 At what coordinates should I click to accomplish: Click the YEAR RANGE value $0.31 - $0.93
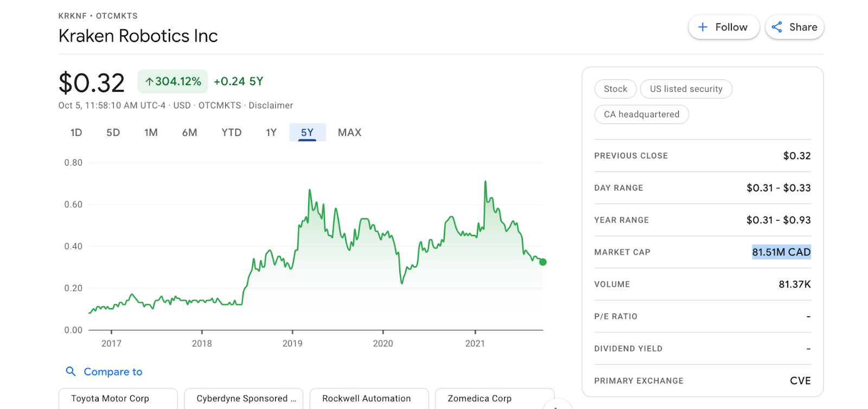point(778,220)
